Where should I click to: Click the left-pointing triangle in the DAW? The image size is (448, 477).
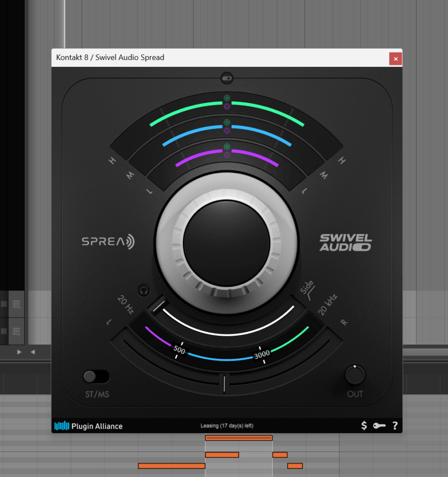[x=32, y=352]
